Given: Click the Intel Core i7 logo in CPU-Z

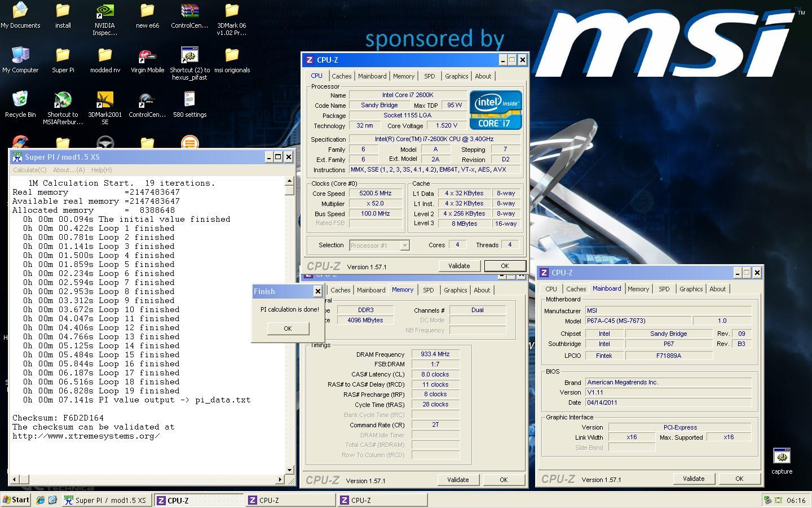Looking at the screenshot, I should tap(496, 110).
